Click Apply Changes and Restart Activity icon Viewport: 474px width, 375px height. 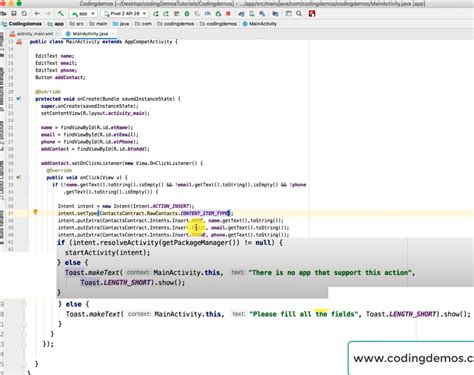coord(166,14)
